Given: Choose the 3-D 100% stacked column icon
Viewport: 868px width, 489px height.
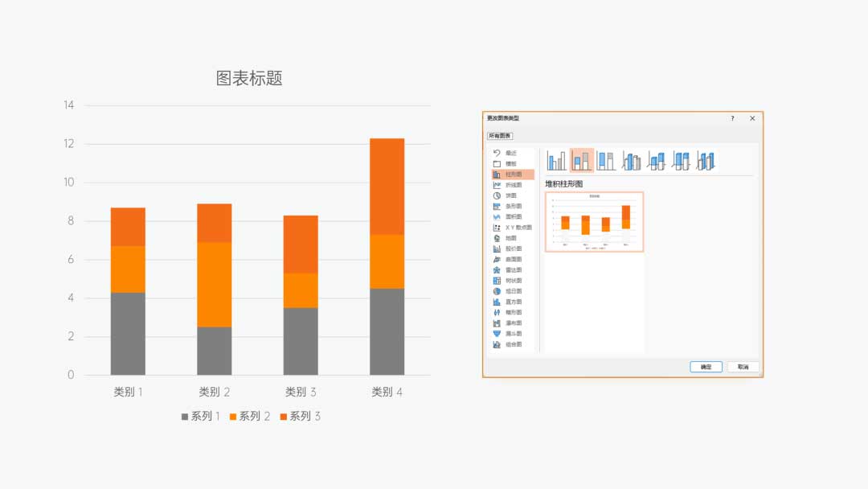Looking at the screenshot, I should tap(682, 161).
